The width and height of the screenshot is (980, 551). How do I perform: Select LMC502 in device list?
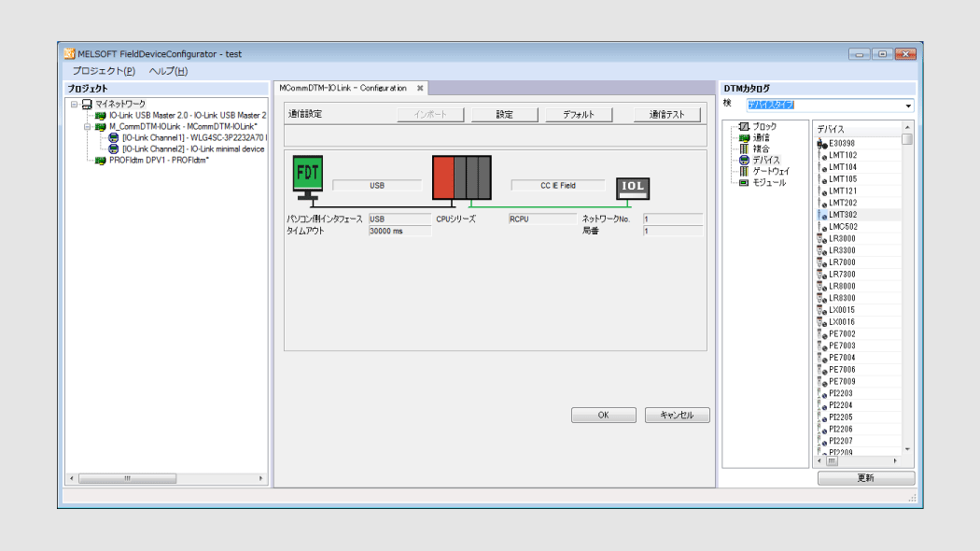pyautogui.click(x=843, y=227)
